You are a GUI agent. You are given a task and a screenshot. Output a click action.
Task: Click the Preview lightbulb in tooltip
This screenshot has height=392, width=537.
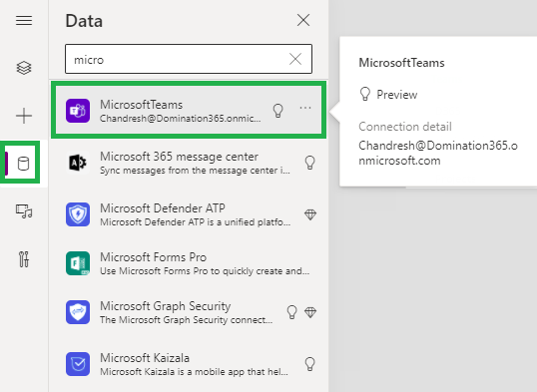365,94
